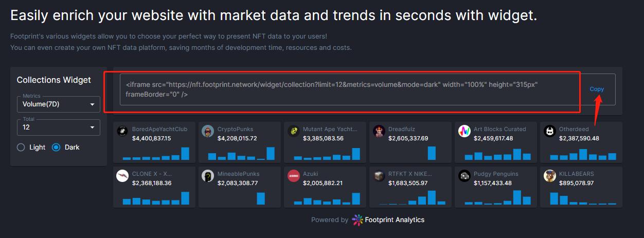Viewport: 644px width, 238px height.
Task: Copy the iframe embed code
Action: click(x=597, y=89)
